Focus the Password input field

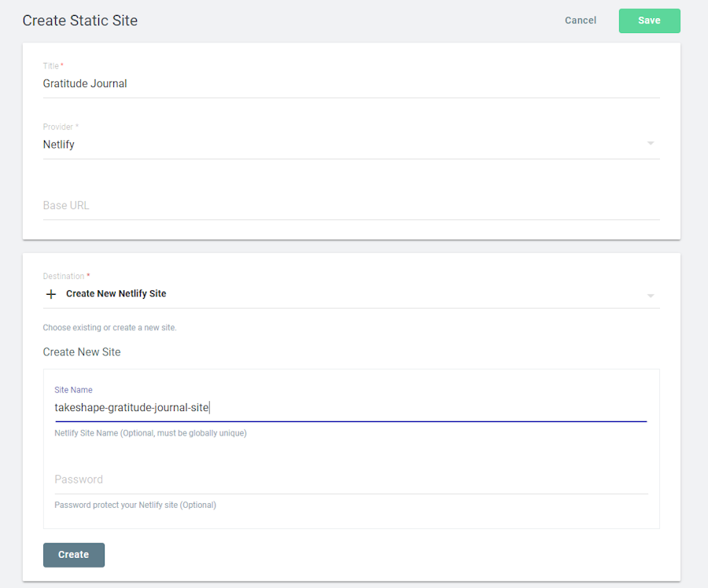[x=351, y=480]
